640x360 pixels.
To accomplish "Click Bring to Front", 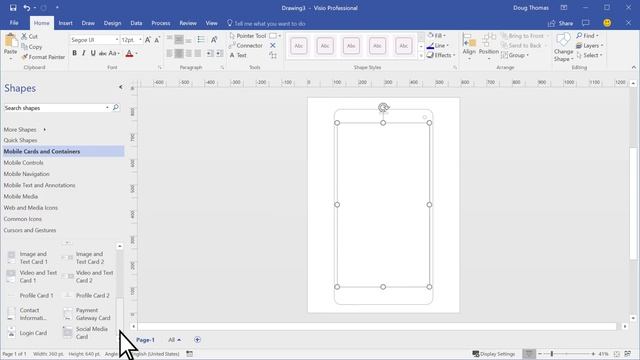I will coord(525,36).
